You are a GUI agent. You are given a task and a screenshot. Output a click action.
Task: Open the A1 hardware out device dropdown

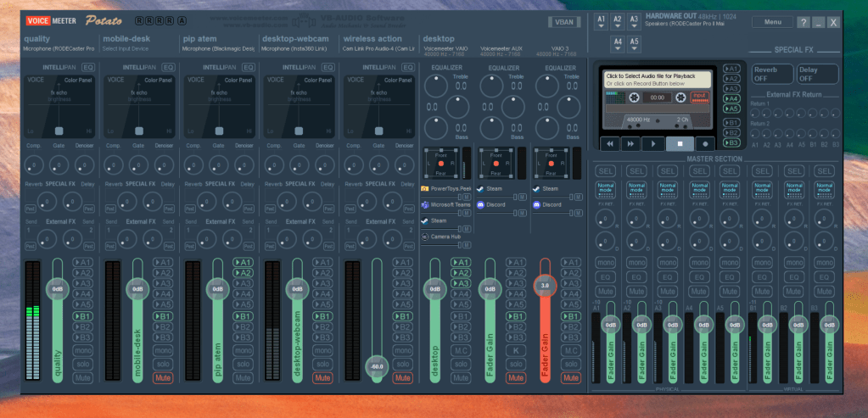602,21
